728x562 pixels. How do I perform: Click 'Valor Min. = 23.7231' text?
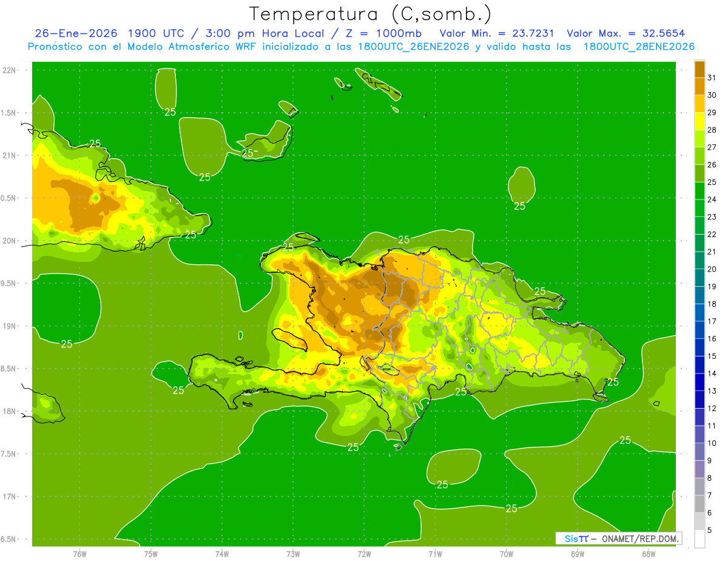pos(497,33)
